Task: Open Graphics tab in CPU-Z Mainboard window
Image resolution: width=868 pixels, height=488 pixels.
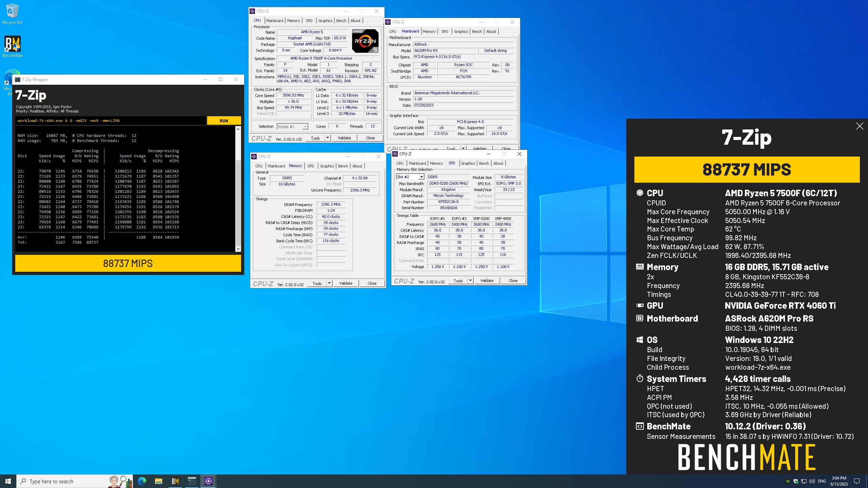Action: pyautogui.click(x=461, y=32)
